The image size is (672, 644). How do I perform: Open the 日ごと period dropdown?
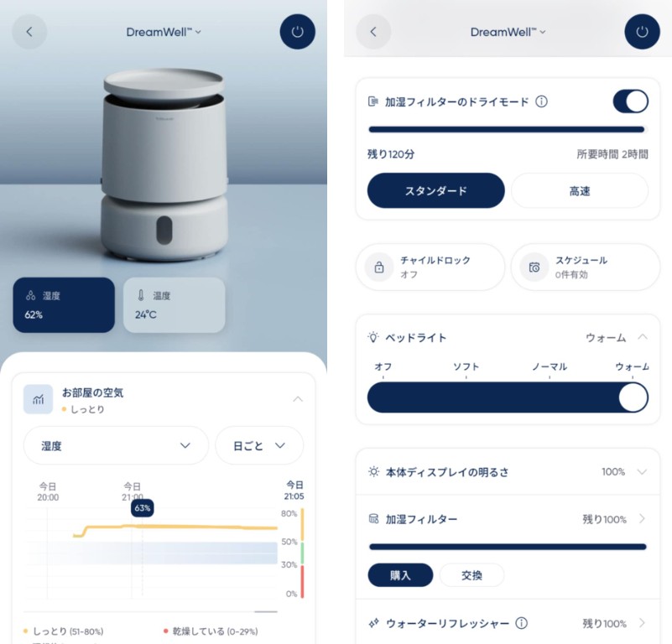(259, 445)
